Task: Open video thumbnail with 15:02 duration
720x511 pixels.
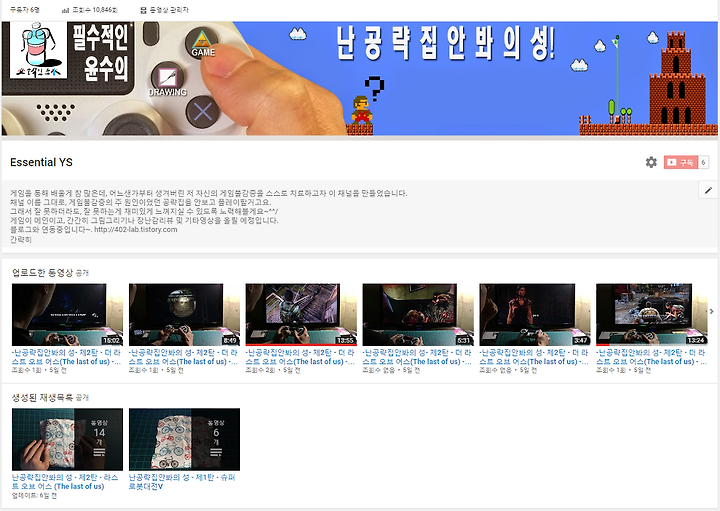Action: coord(68,314)
